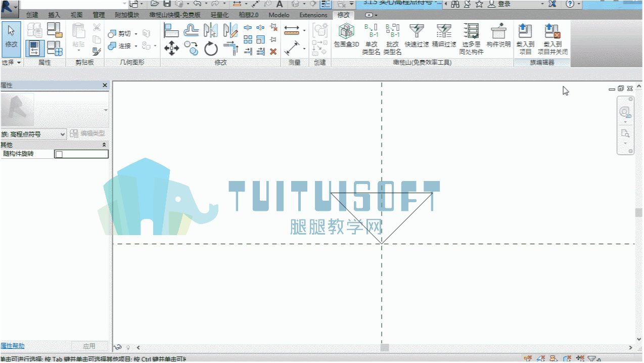Click 载入到项目并关闭 button
Viewport: 644px width, 363px height.
point(552,39)
